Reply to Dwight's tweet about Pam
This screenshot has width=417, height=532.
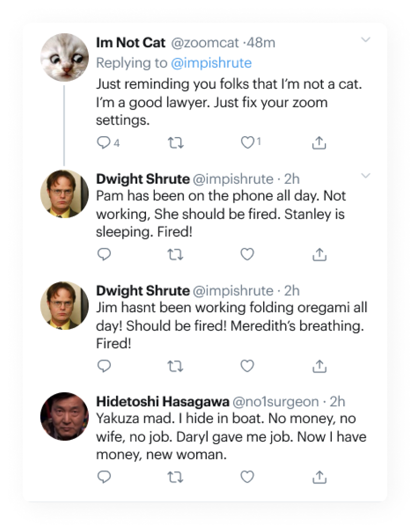tap(104, 255)
